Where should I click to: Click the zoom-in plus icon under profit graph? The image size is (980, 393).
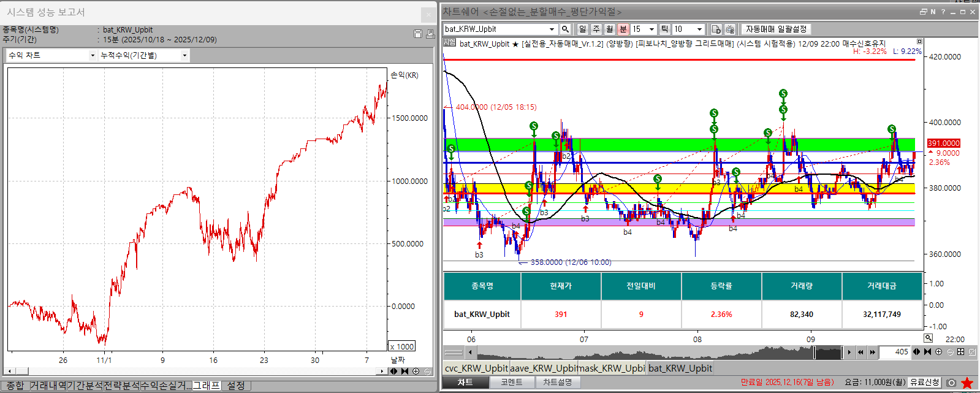416,371
